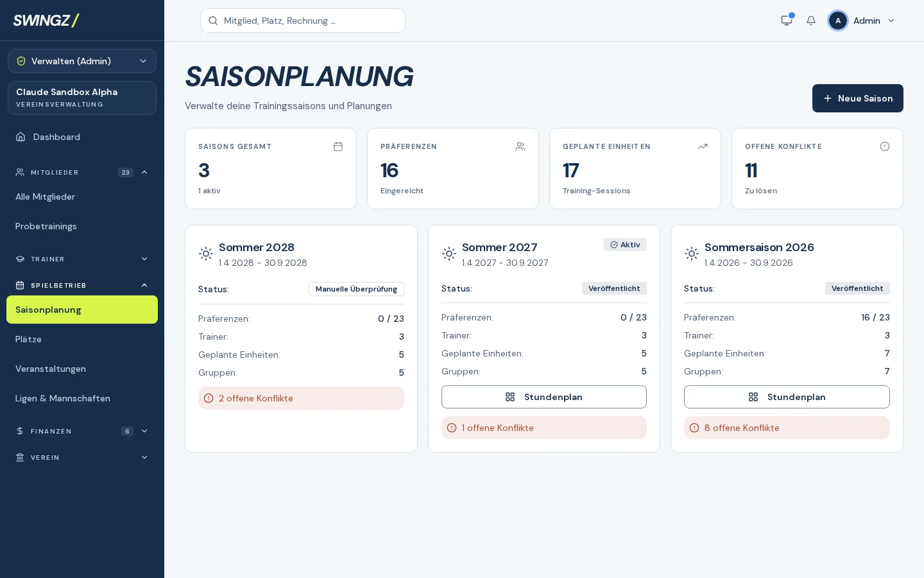This screenshot has width=924, height=578.
Task: Click the Trainer graduation cap icon
Action: pyautogui.click(x=20, y=259)
